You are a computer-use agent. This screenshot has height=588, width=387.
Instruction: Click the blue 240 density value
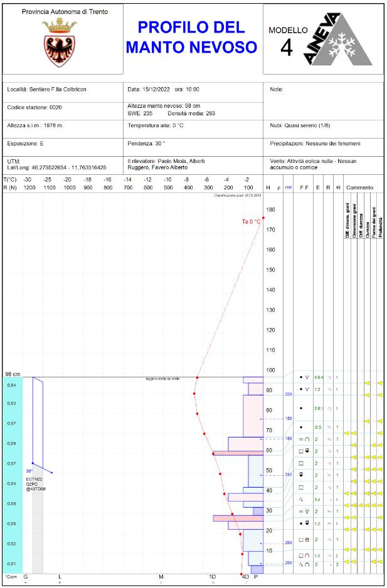point(289,475)
